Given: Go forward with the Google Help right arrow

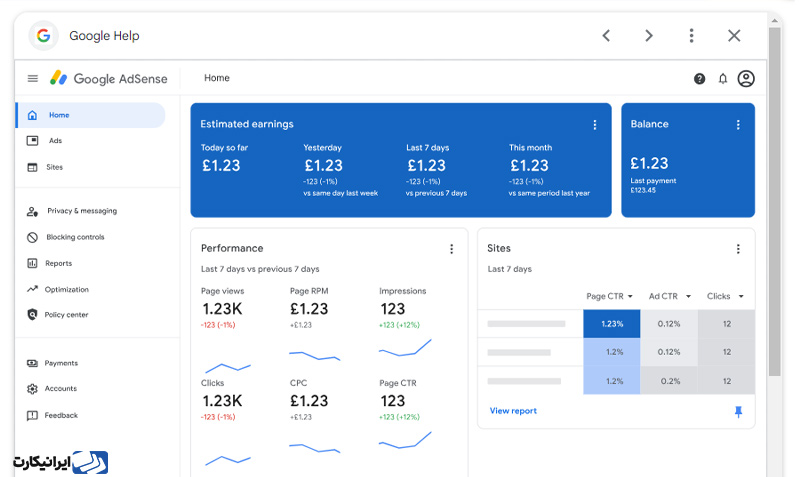Looking at the screenshot, I should [648, 36].
